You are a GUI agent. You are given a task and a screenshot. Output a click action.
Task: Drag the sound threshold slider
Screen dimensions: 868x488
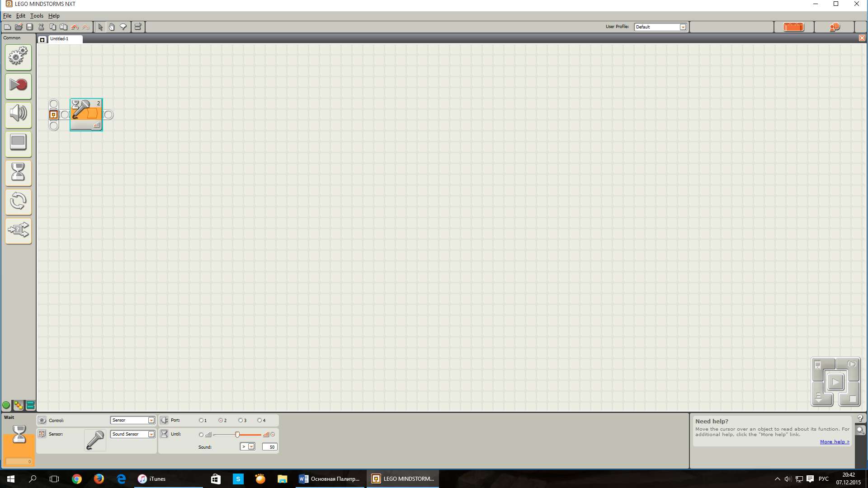(237, 434)
